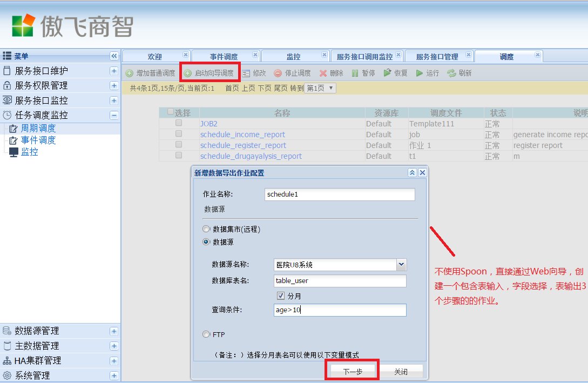Open 数据源名称 dropdown arrow

pyautogui.click(x=401, y=265)
